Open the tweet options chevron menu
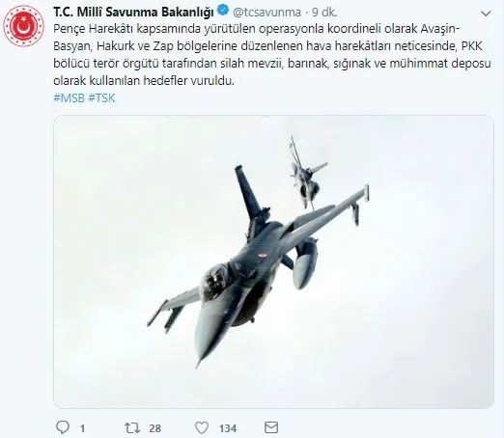The height and width of the screenshot is (438, 504). 486,14
